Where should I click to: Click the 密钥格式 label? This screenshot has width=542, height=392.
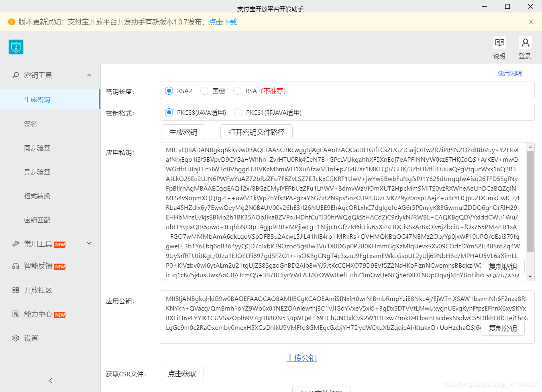pos(120,113)
